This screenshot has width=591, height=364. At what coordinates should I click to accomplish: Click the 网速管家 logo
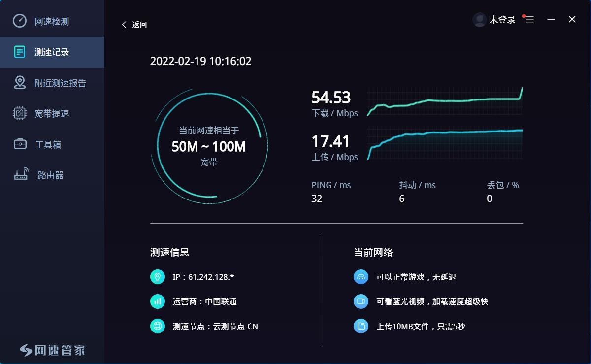click(x=52, y=350)
